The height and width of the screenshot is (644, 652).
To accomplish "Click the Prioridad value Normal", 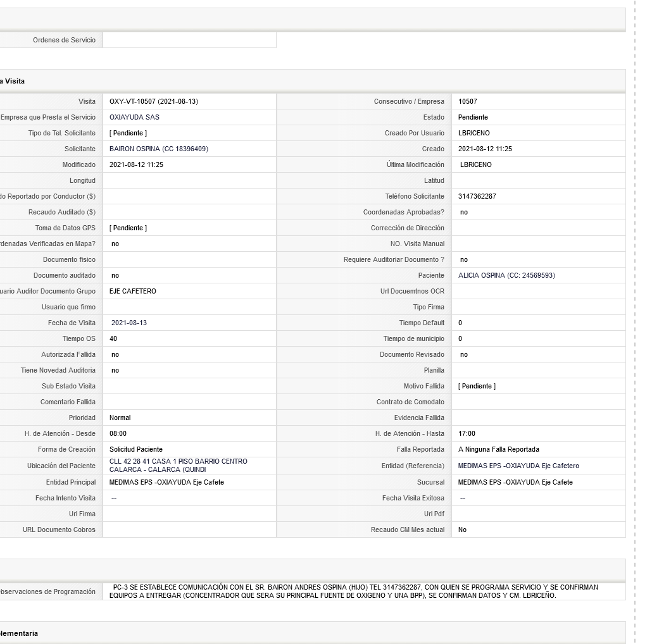I will tap(120, 418).
